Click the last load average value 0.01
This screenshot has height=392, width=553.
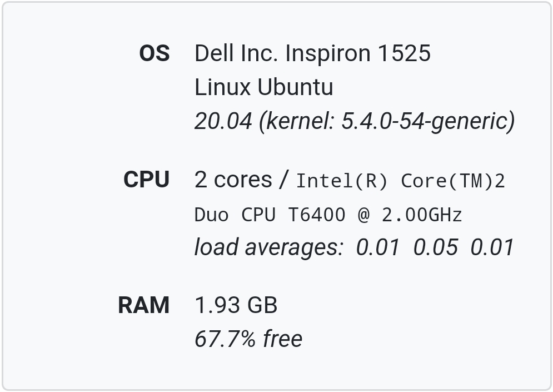coord(492,247)
